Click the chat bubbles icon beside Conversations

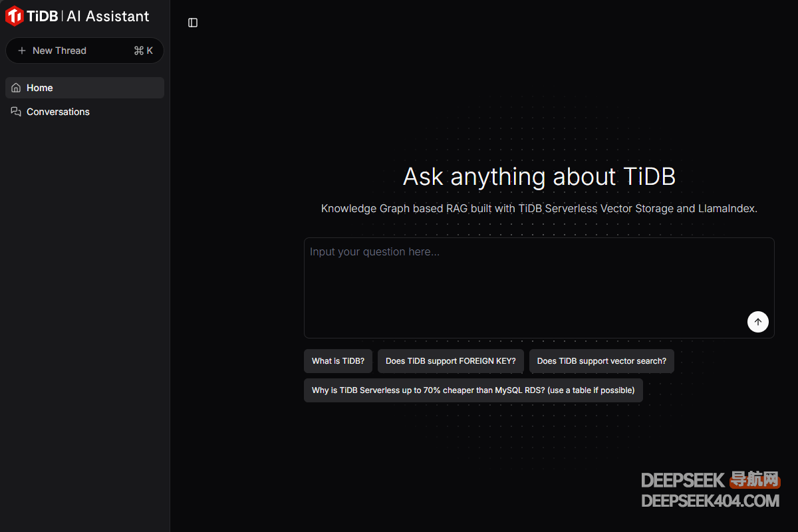[x=16, y=112]
